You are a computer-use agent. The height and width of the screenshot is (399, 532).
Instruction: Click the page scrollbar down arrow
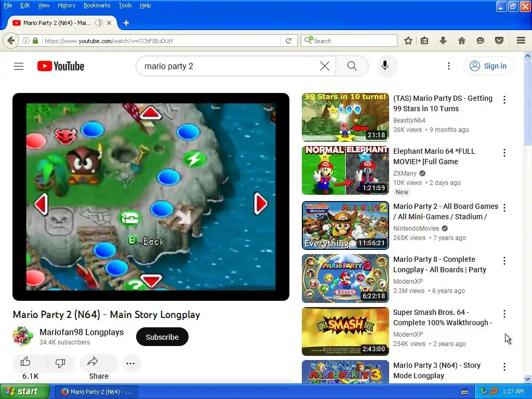(528, 379)
